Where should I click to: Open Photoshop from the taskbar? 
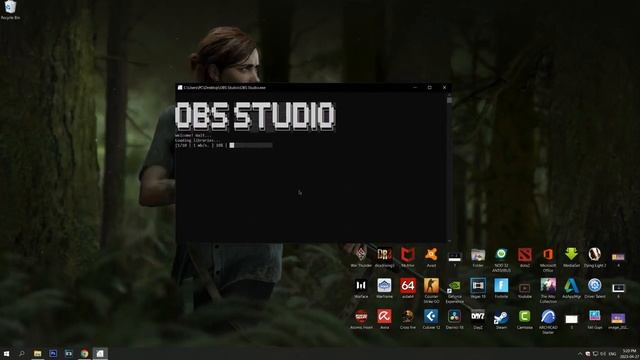click(x=53, y=353)
